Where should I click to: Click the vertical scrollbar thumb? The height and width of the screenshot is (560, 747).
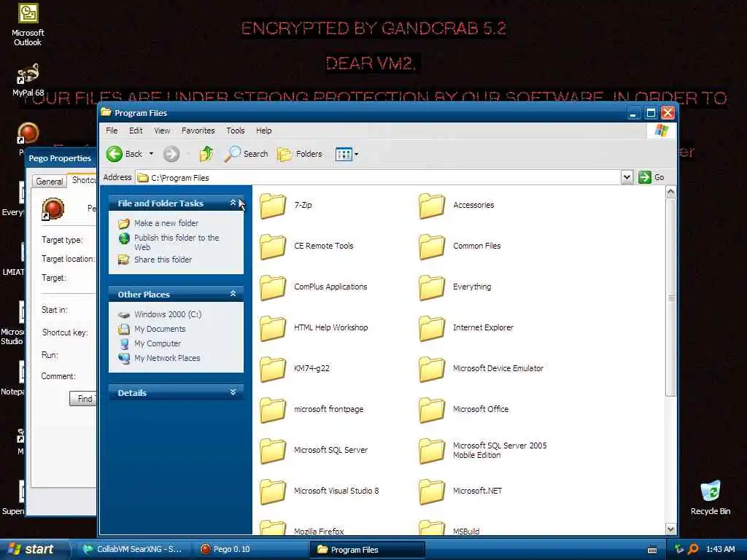[671, 297]
